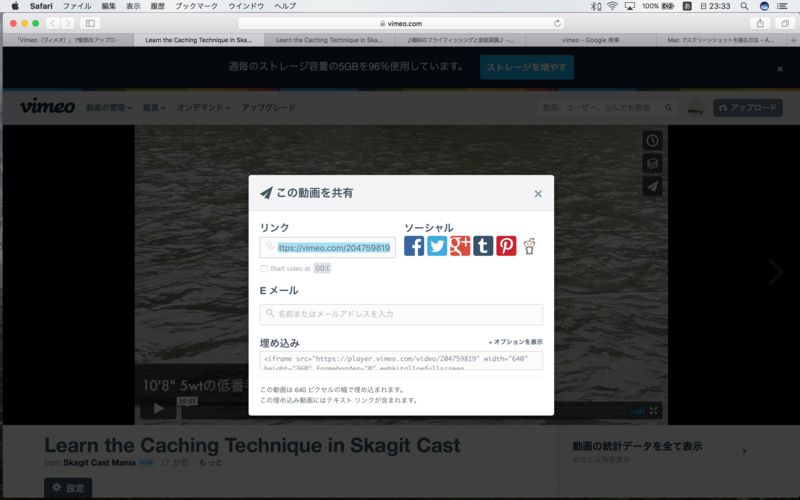
Task: Switch to the Mac screenshot tab
Action: 721,40
